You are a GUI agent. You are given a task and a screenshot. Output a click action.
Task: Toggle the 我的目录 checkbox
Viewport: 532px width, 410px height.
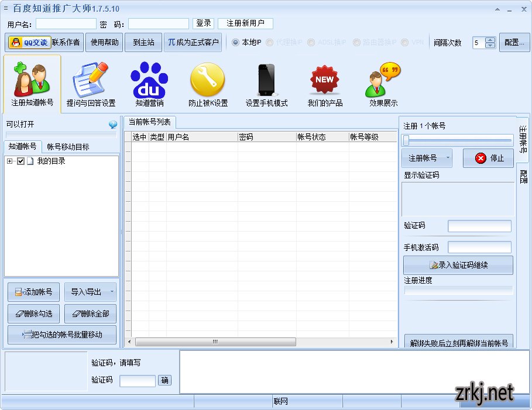20,161
